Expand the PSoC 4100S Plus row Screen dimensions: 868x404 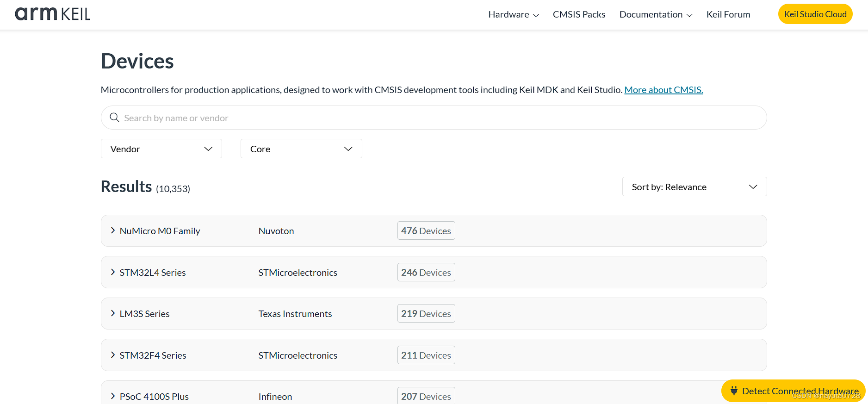point(434,392)
